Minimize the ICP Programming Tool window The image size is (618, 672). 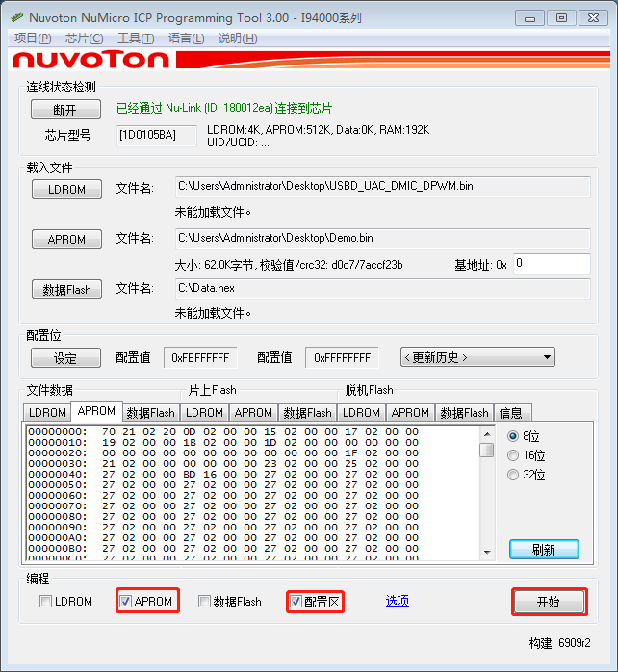pyautogui.click(x=529, y=18)
